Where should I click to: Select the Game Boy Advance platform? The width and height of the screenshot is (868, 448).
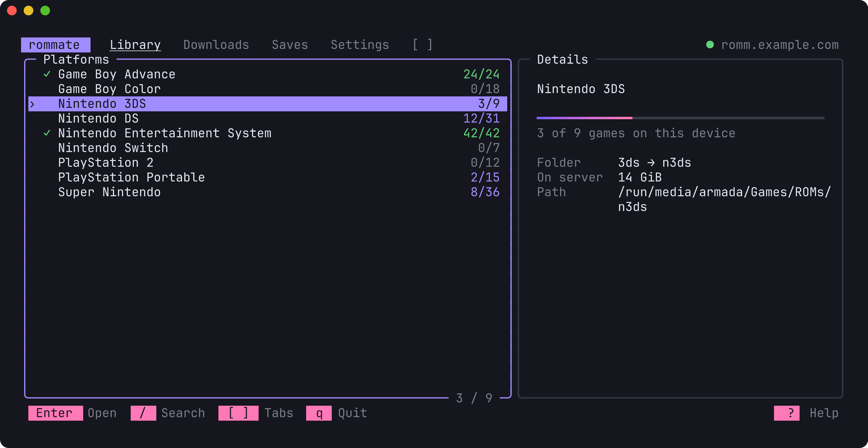point(268,74)
